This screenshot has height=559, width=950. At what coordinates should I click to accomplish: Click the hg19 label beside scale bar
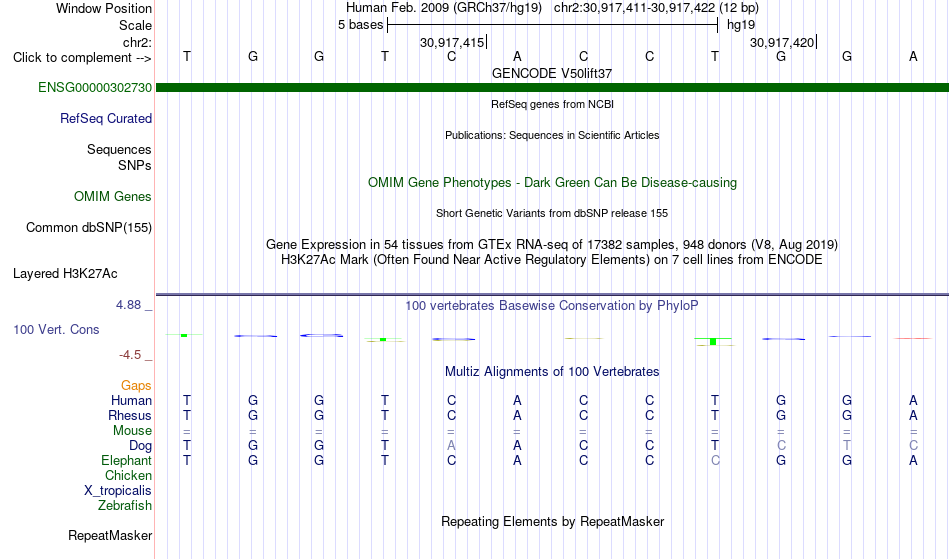(741, 25)
